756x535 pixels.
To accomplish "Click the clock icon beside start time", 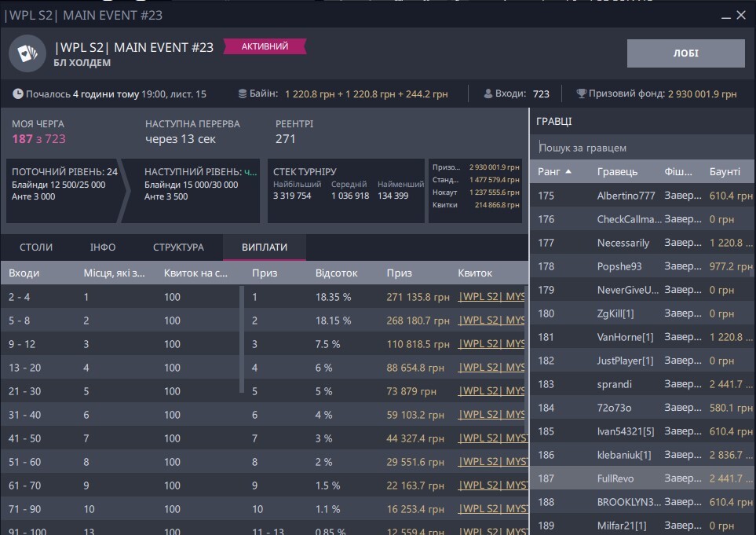I will pos(18,94).
